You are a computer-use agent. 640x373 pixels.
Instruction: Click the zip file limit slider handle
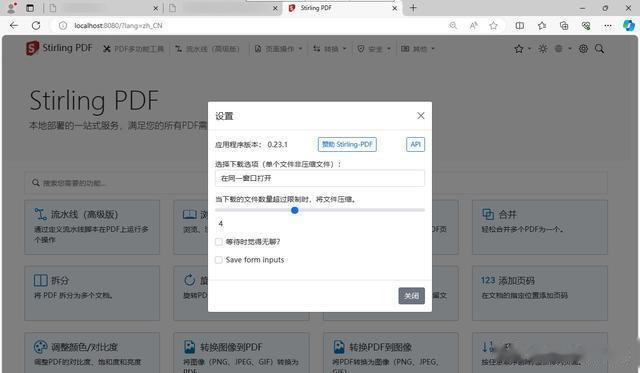(295, 210)
